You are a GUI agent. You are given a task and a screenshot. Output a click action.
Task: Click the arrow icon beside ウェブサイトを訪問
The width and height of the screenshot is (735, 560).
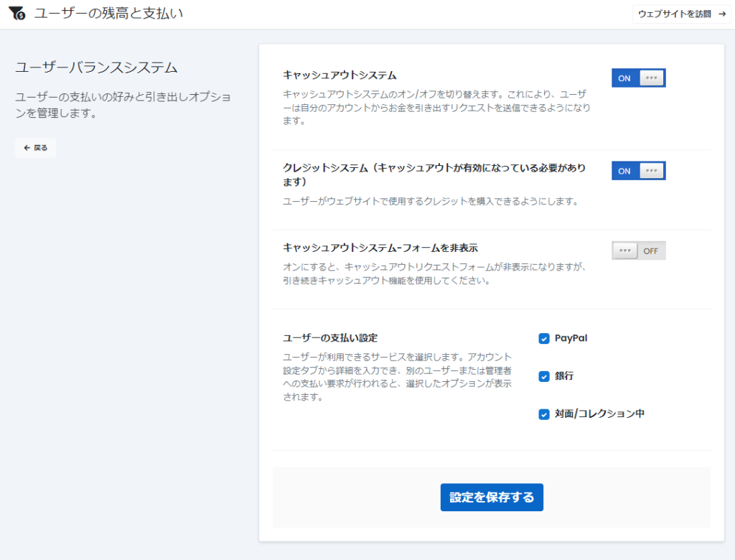pos(721,14)
